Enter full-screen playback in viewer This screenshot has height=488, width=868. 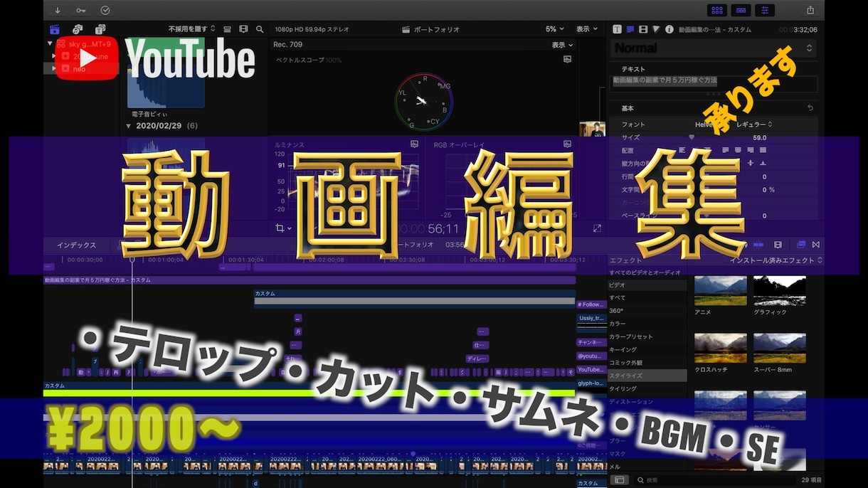pyautogui.click(x=597, y=228)
